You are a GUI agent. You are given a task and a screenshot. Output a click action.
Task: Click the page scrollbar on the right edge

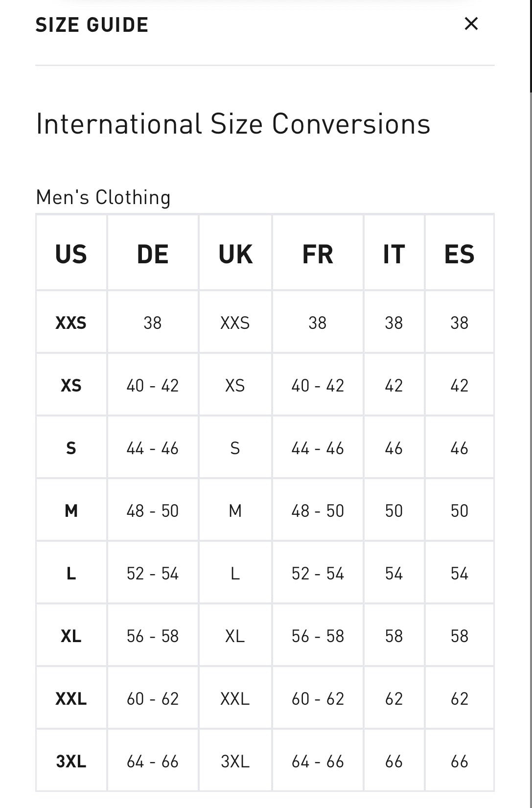(x=531, y=46)
